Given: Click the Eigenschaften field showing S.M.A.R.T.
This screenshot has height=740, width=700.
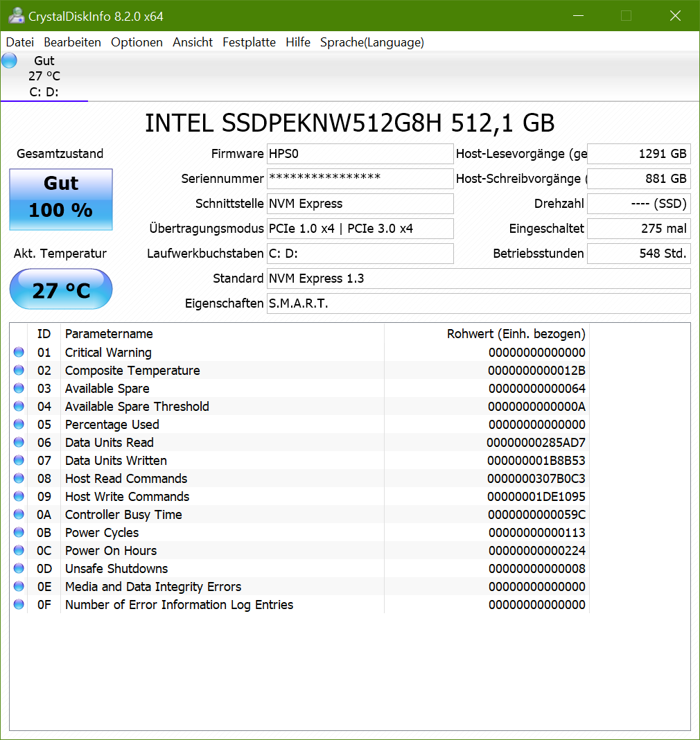Looking at the screenshot, I should tap(479, 303).
